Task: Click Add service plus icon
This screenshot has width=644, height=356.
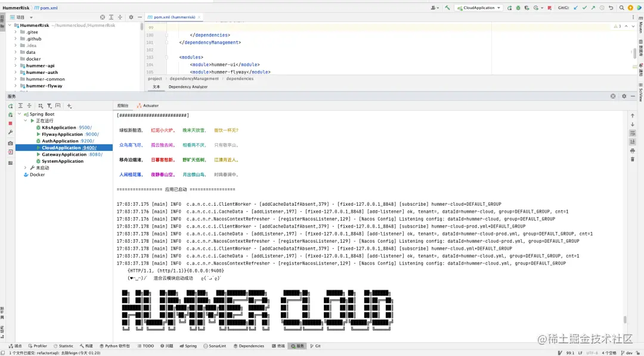Action: (69, 106)
